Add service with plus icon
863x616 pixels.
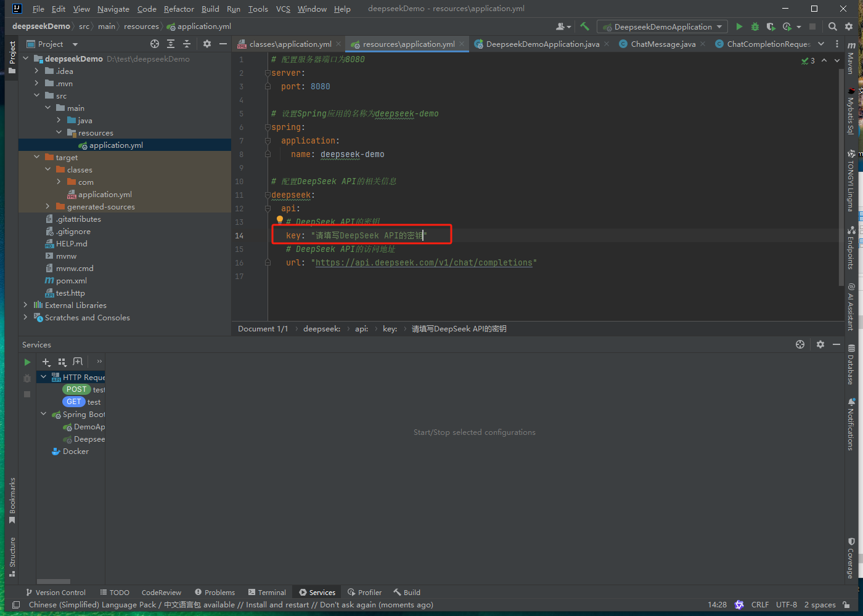46,362
